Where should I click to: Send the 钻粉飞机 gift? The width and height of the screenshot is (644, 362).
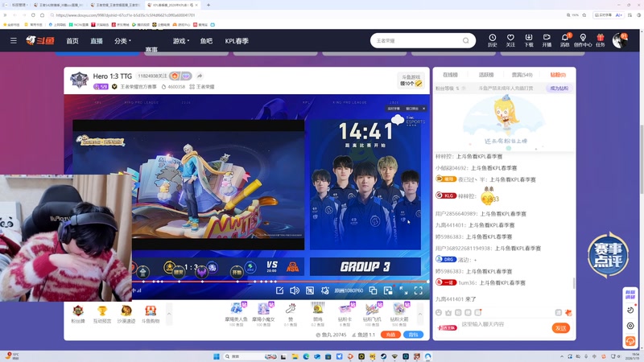372,314
